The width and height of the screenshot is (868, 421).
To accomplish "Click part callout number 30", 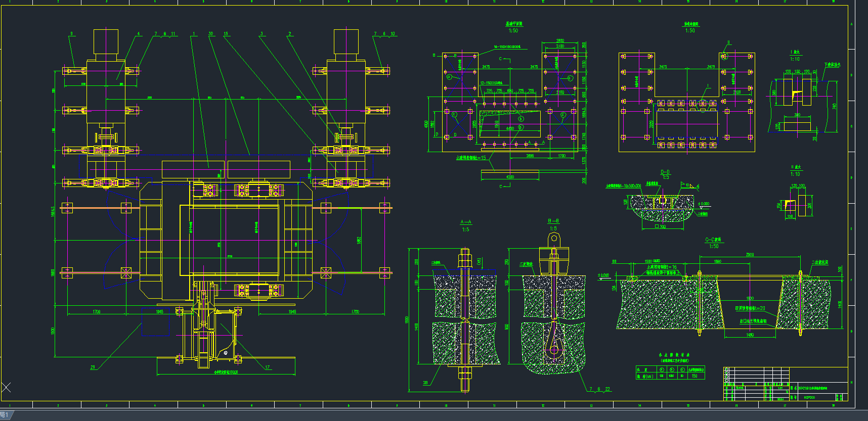I will click(x=210, y=34).
